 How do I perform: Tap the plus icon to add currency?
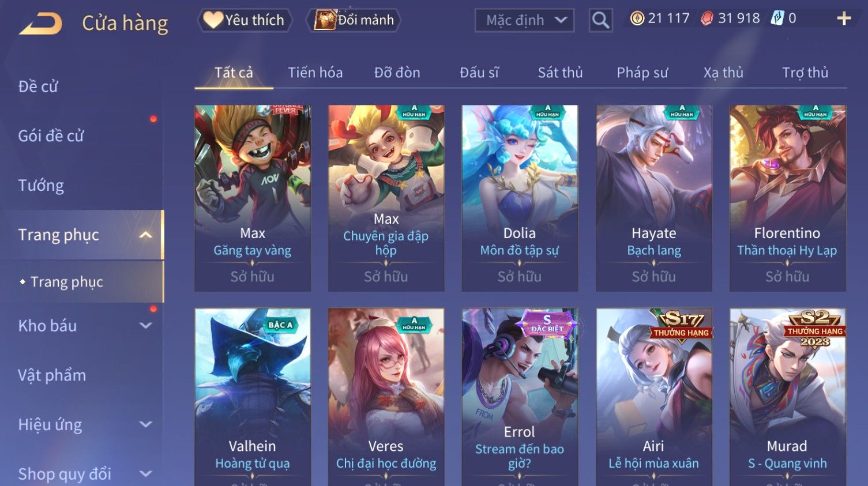844,19
